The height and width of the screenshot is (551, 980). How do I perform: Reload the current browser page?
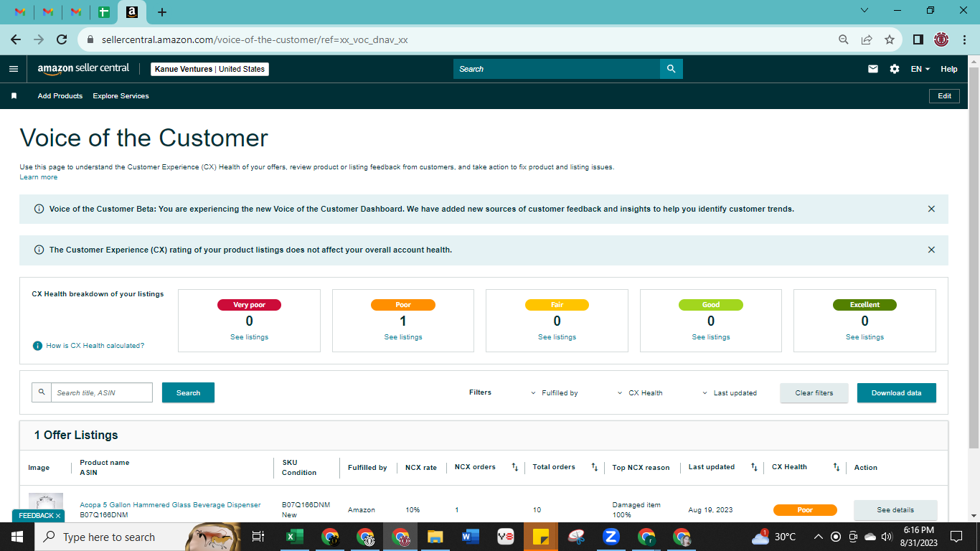(62, 39)
